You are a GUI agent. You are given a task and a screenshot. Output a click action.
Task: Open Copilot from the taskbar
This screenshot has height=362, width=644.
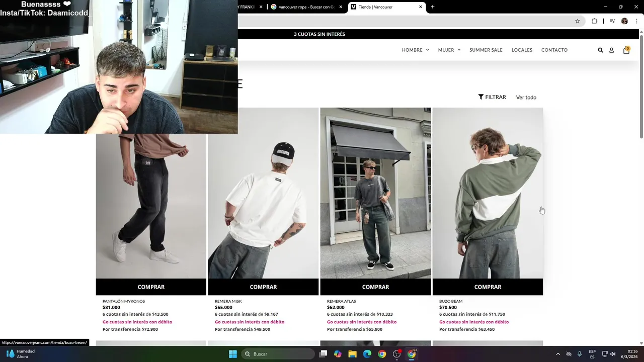[338, 354]
